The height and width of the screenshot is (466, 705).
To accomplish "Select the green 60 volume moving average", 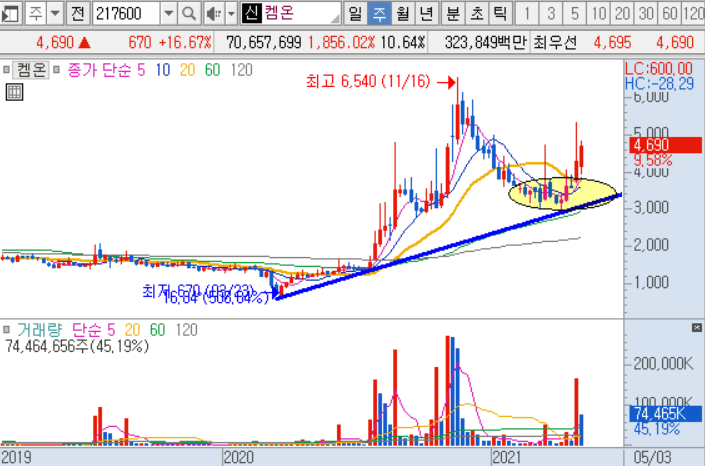I will point(157,330).
